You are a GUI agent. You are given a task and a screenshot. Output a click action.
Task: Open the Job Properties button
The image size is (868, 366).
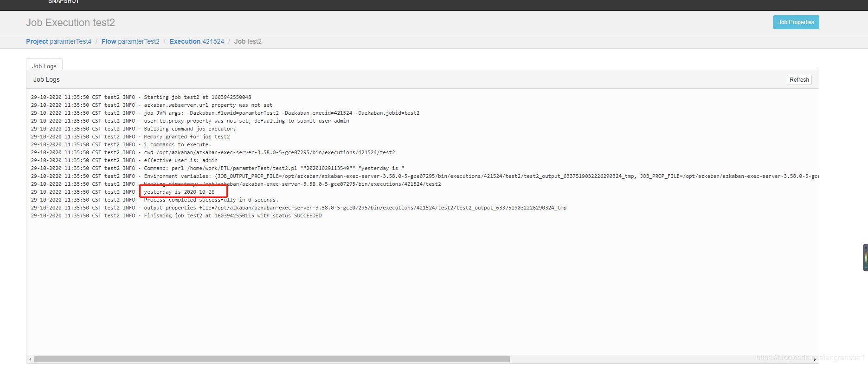796,22
